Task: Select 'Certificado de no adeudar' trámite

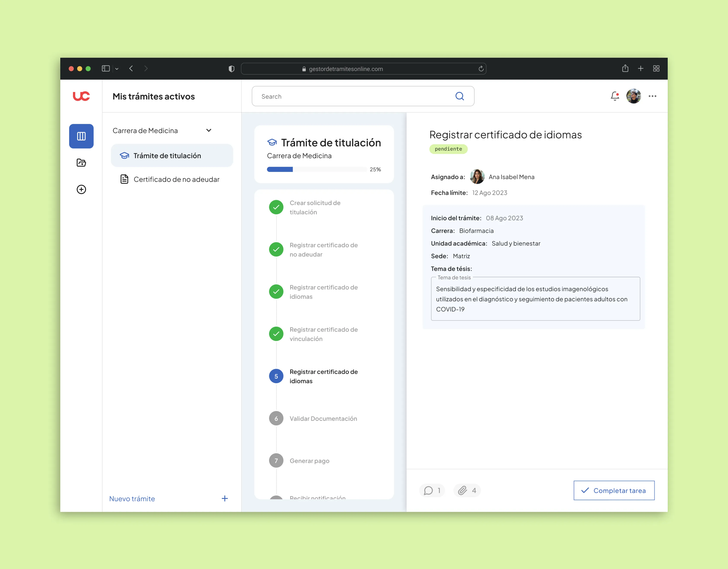Action: point(177,179)
